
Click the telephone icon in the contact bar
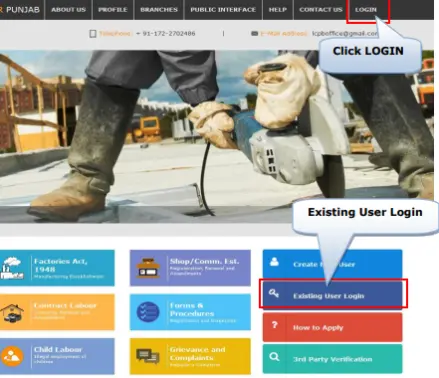(93, 34)
